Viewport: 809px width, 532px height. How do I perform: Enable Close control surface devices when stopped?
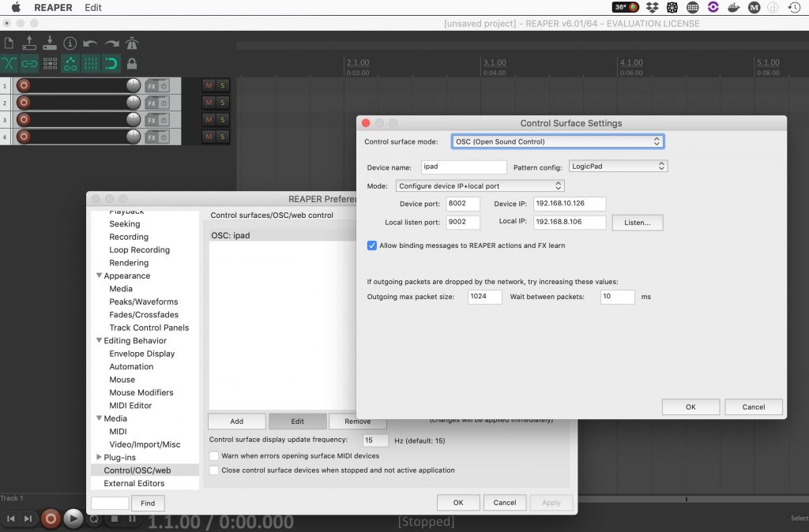(x=213, y=470)
